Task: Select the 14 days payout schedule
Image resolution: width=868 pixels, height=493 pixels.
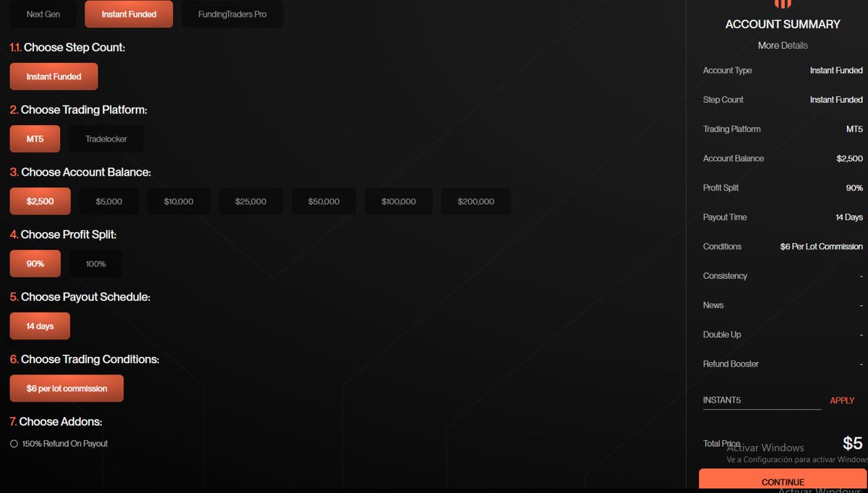Action: click(40, 326)
